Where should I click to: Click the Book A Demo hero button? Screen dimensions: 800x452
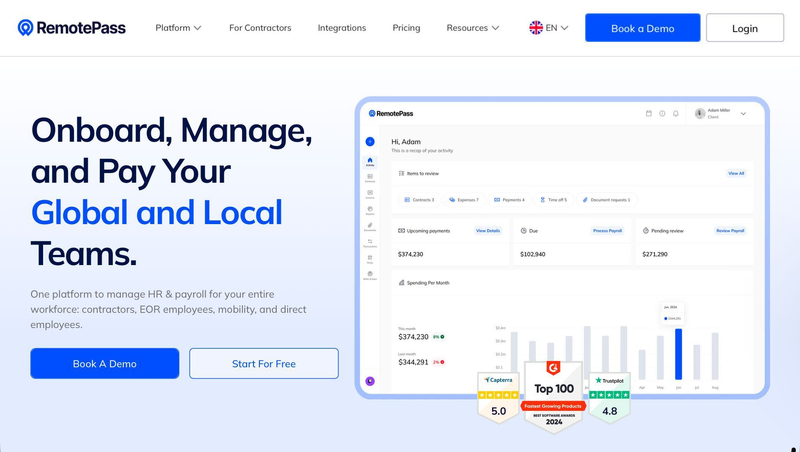point(105,363)
